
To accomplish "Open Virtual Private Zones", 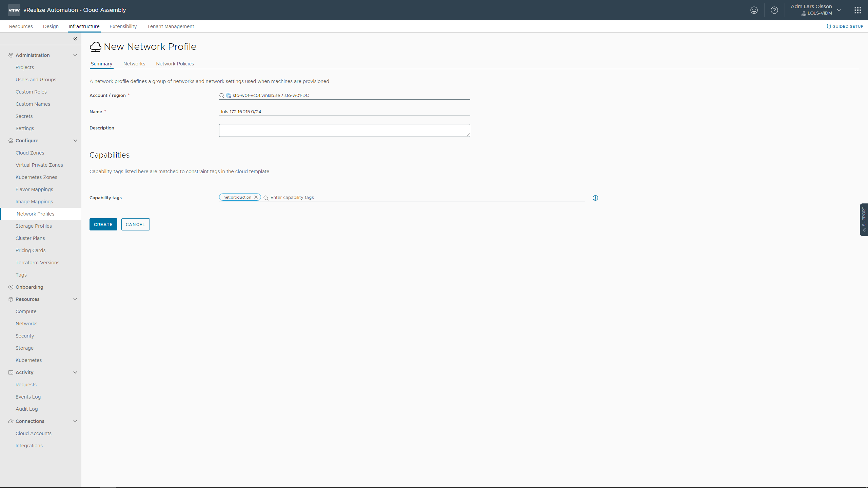I will 39,165.
